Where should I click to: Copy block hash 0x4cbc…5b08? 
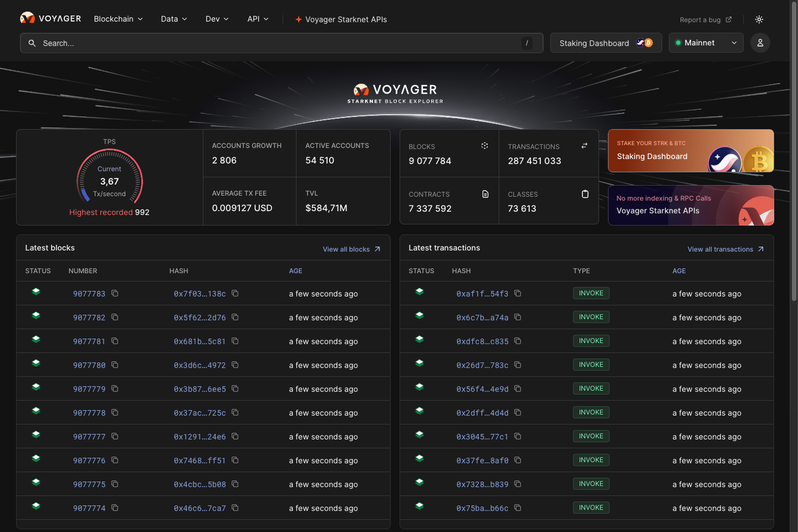pos(235,484)
